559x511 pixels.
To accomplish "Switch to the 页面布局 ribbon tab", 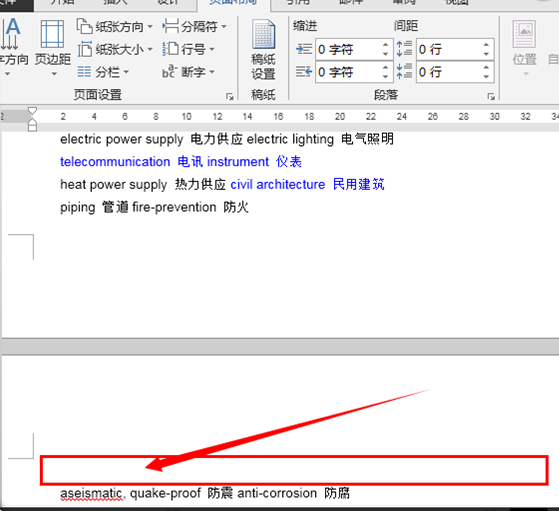I will coord(234,3).
